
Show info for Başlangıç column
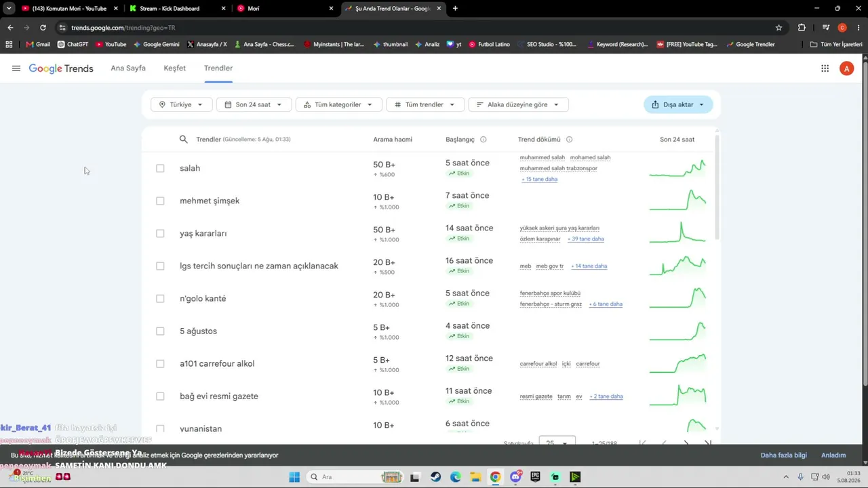pos(484,140)
